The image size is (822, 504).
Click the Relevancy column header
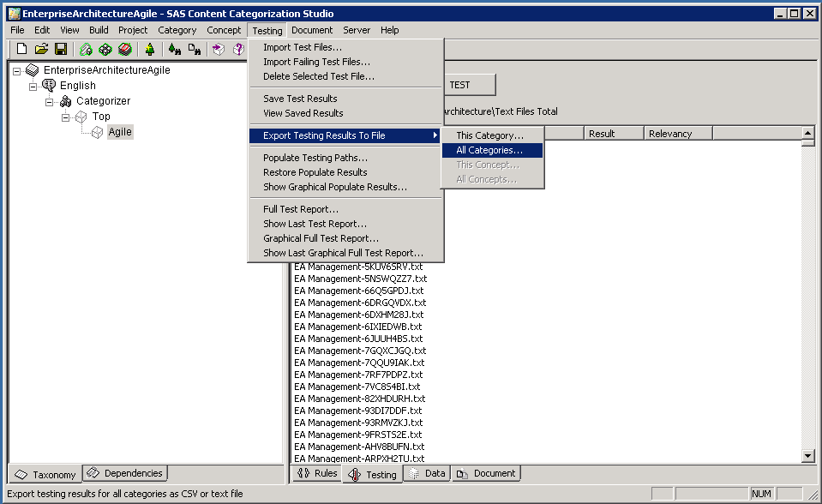tap(678, 134)
